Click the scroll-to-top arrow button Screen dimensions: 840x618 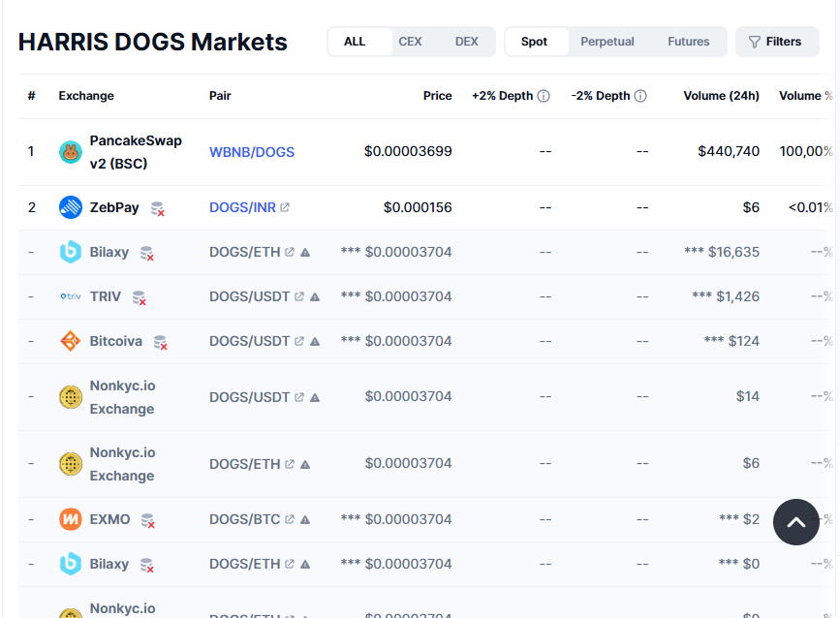796,522
